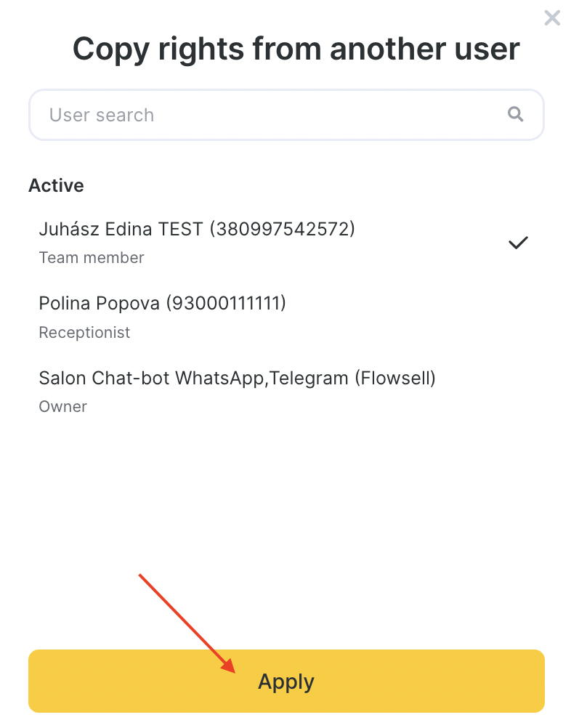Click the Owner role label
Image resolution: width=571 pixels, height=728 pixels.
coord(62,407)
